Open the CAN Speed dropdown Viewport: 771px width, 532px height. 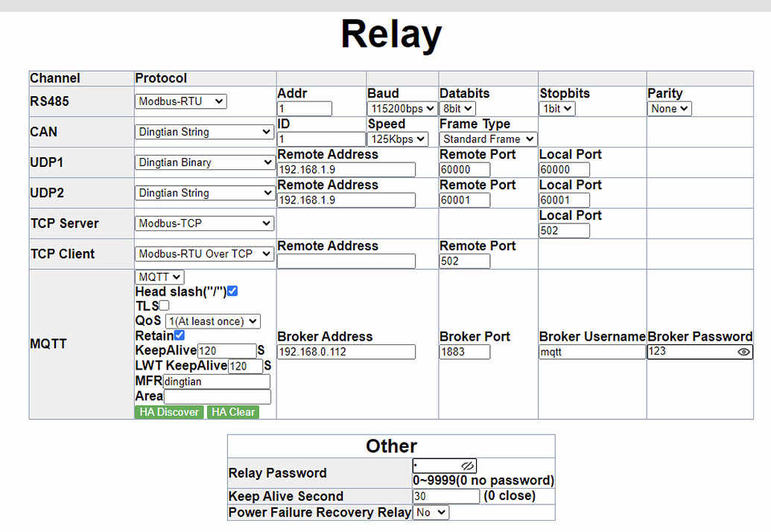(398, 139)
